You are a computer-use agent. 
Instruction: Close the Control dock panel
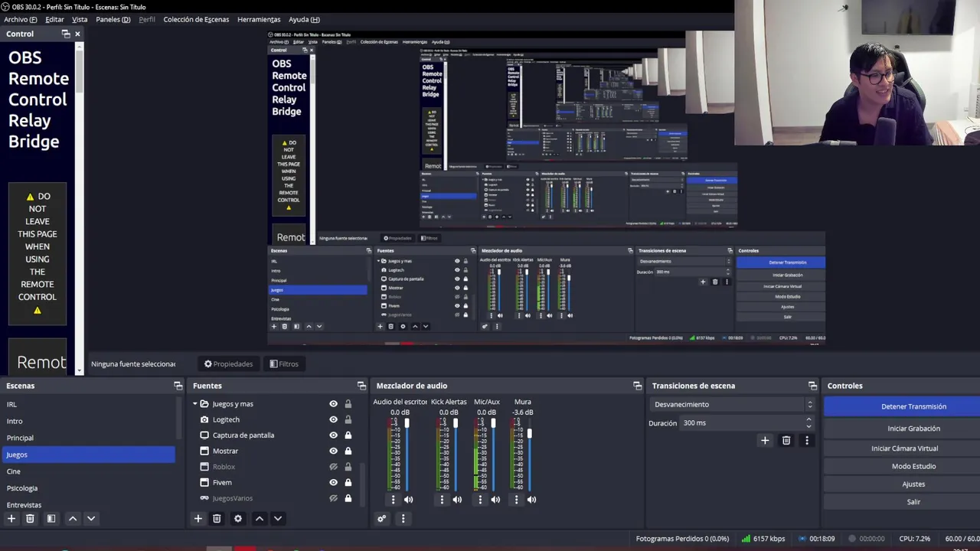(77, 34)
